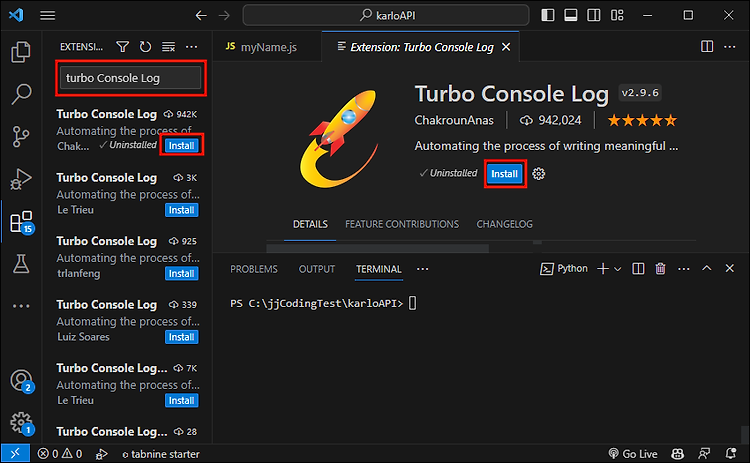Toggle the bottom panel layout icon
750x463 pixels.
[x=571, y=15]
